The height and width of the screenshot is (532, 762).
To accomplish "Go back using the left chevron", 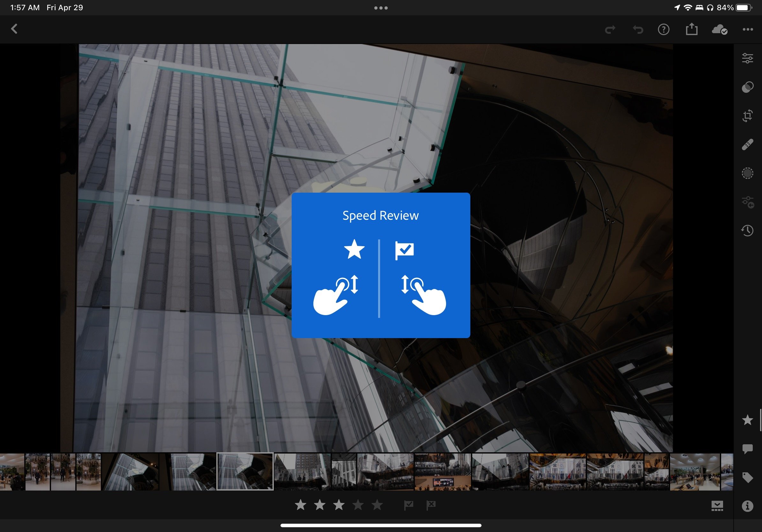I will pos(14,29).
